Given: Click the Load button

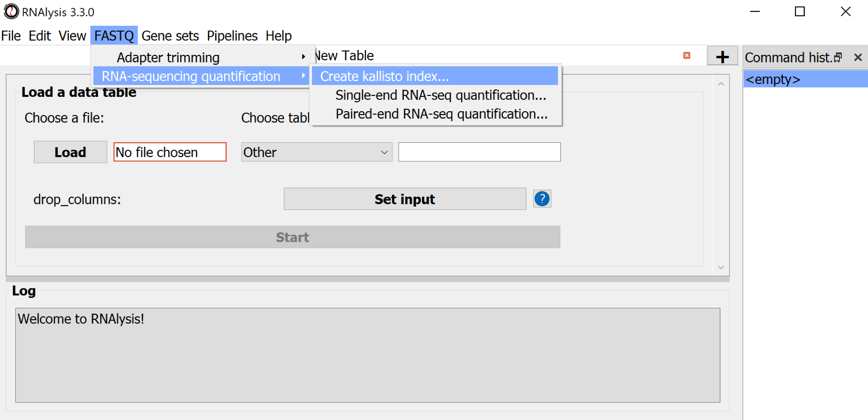Looking at the screenshot, I should (x=70, y=152).
